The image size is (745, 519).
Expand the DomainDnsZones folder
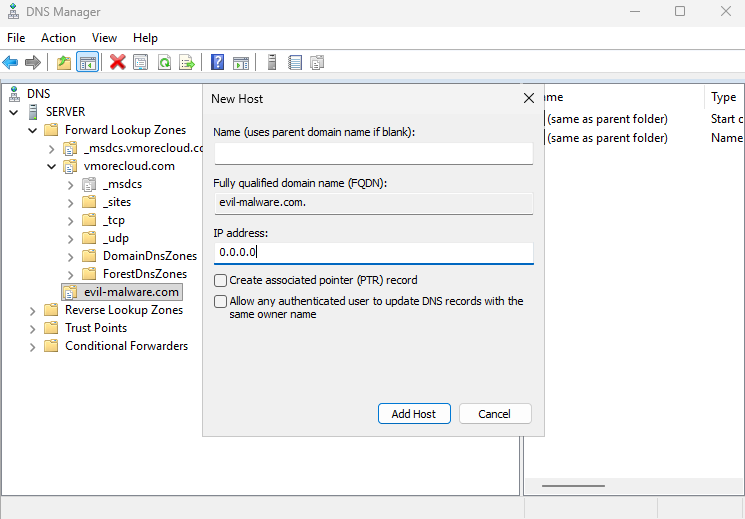tap(70, 257)
